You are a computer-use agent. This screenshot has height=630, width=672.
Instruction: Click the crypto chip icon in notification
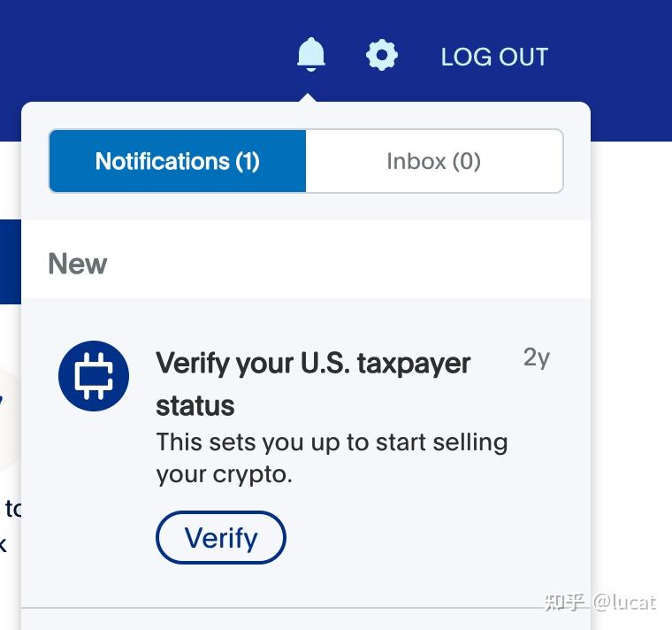94,376
